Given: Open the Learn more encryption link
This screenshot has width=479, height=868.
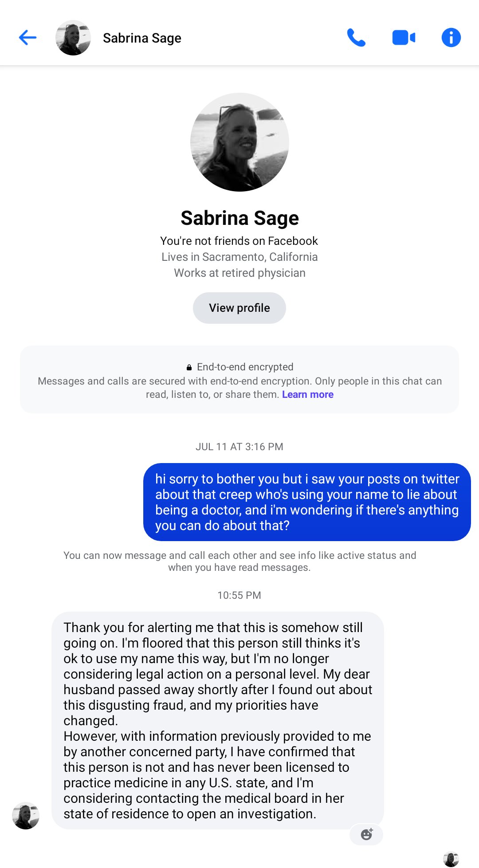Looking at the screenshot, I should (308, 394).
